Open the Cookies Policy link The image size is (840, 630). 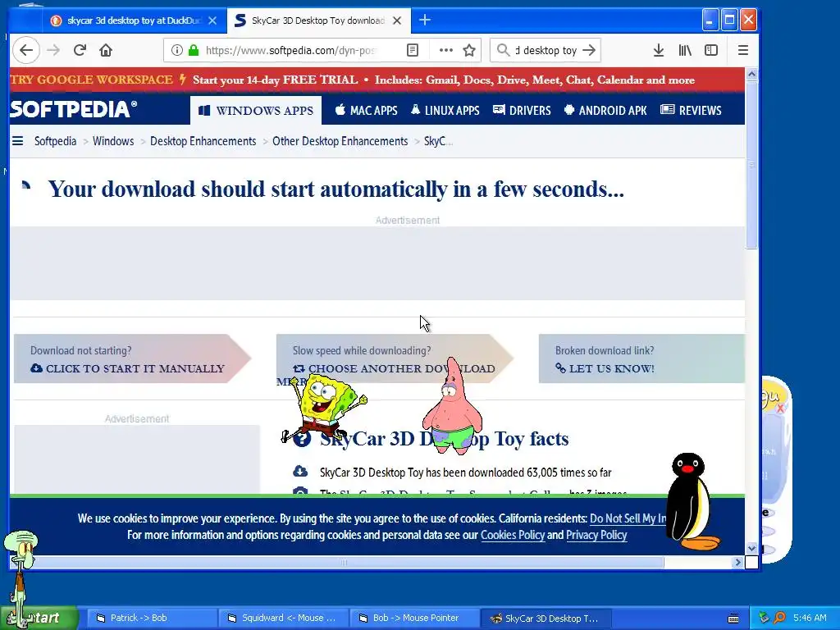coord(513,535)
